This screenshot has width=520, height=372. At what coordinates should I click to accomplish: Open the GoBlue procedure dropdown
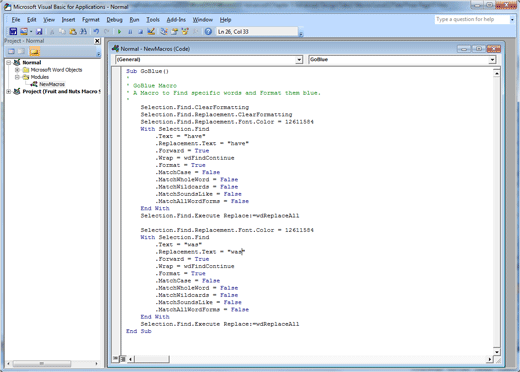(x=492, y=60)
